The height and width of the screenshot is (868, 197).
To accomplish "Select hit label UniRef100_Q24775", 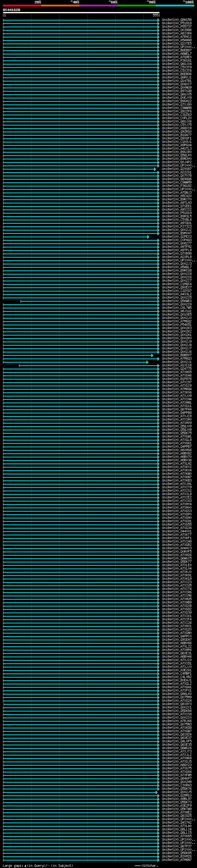I will 177,369.
